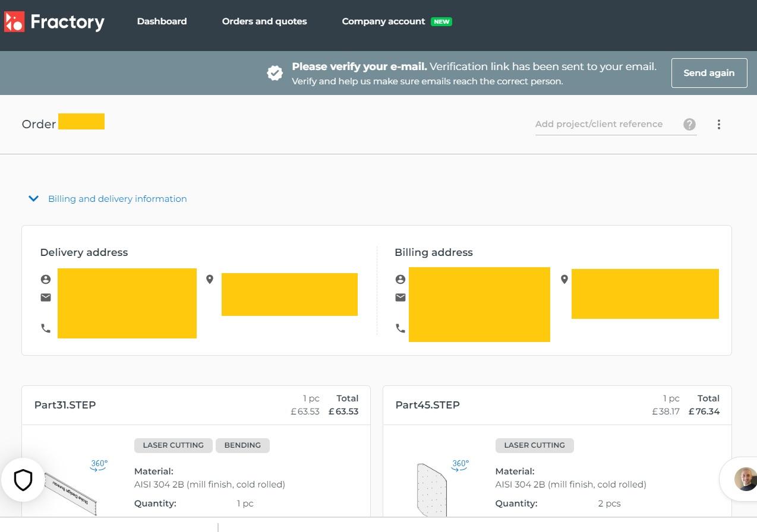Open the three-dot order options menu
The height and width of the screenshot is (532, 757).
pyautogui.click(x=718, y=125)
